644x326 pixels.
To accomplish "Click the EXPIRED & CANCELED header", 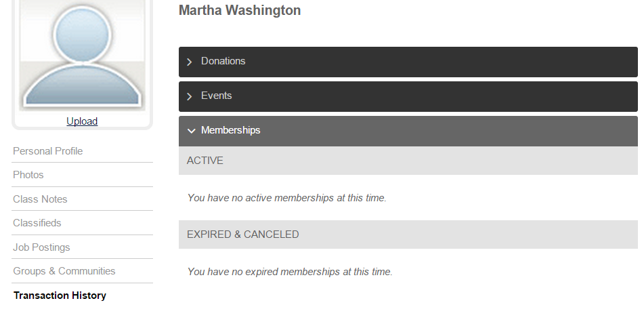I will (x=408, y=235).
